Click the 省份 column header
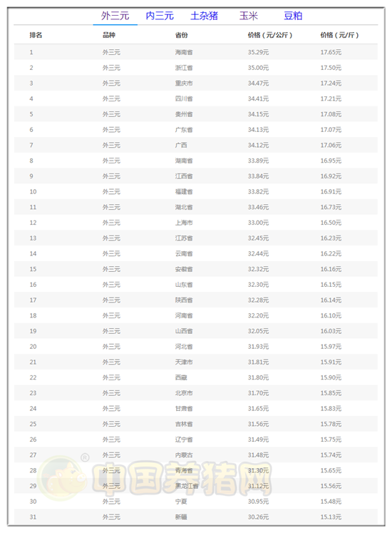This screenshot has width=392, height=533. pyautogui.click(x=182, y=35)
